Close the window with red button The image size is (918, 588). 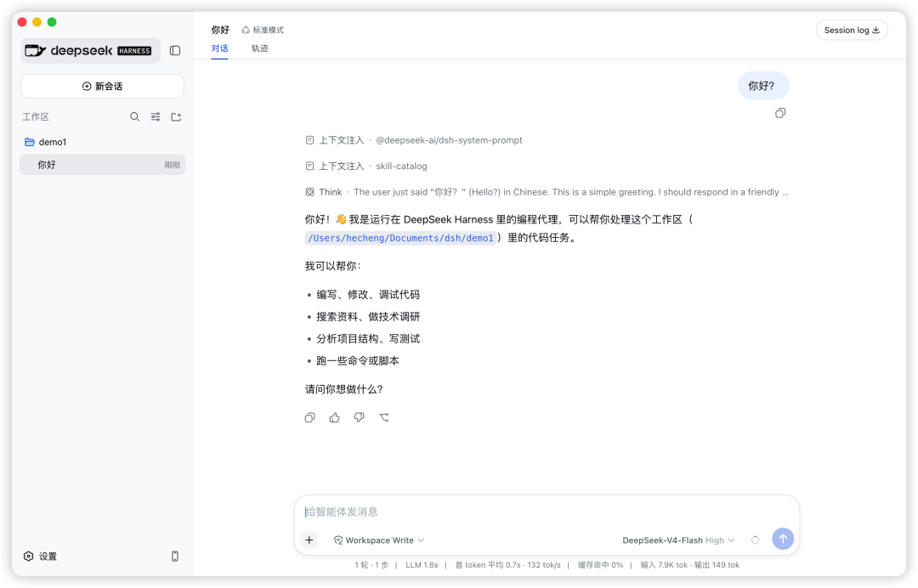[22, 22]
